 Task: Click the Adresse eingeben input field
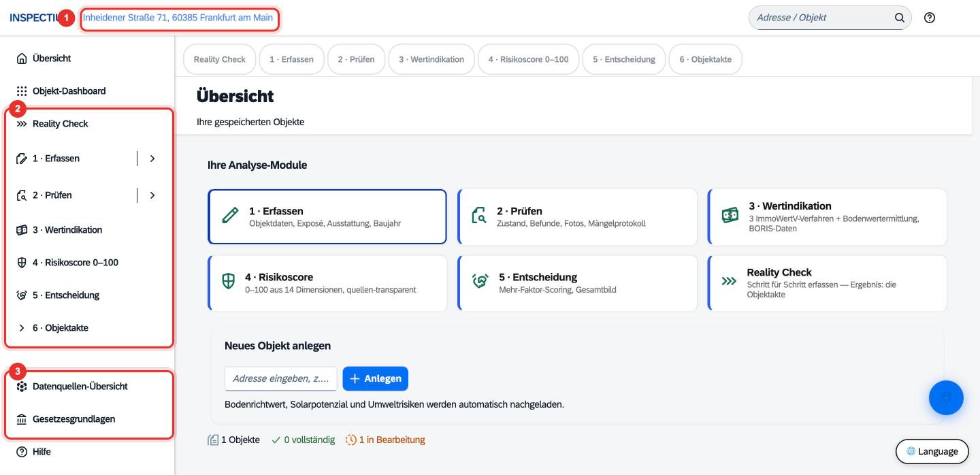pyautogui.click(x=280, y=378)
